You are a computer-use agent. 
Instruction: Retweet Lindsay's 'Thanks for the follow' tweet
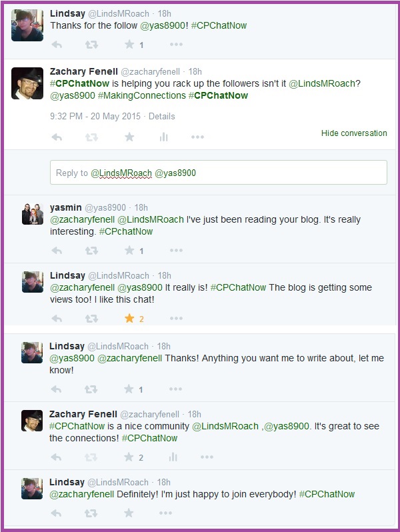[91, 45]
